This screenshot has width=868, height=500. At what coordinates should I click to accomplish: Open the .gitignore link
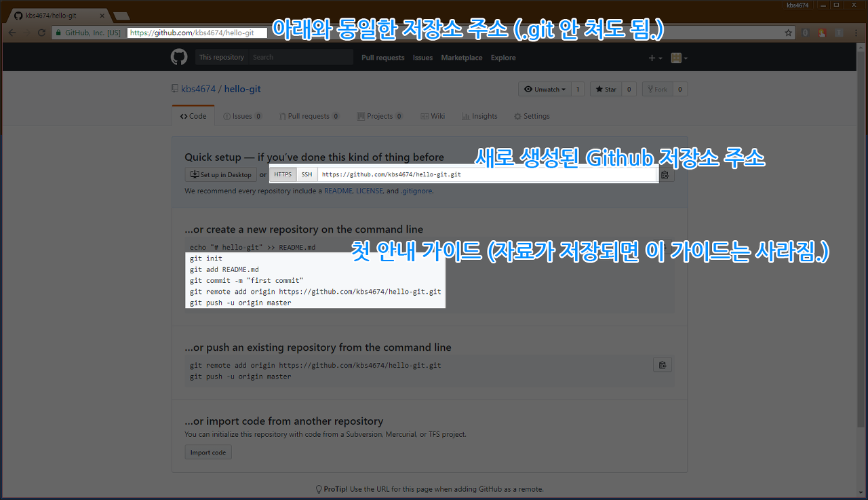click(x=416, y=191)
